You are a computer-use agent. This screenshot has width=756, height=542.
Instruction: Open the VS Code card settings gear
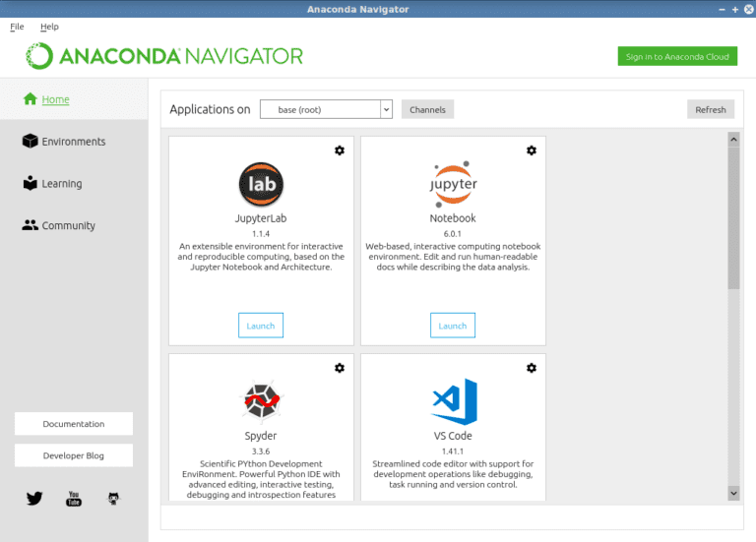(532, 368)
